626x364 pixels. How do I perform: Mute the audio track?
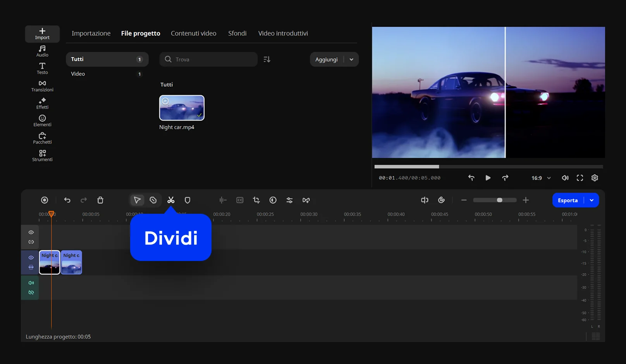point(31,283)
